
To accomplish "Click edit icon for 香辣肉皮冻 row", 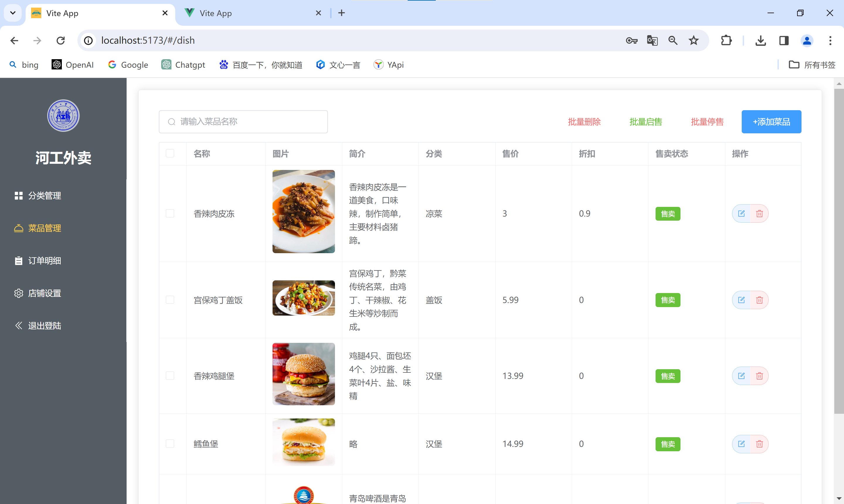I will point(741,214).
